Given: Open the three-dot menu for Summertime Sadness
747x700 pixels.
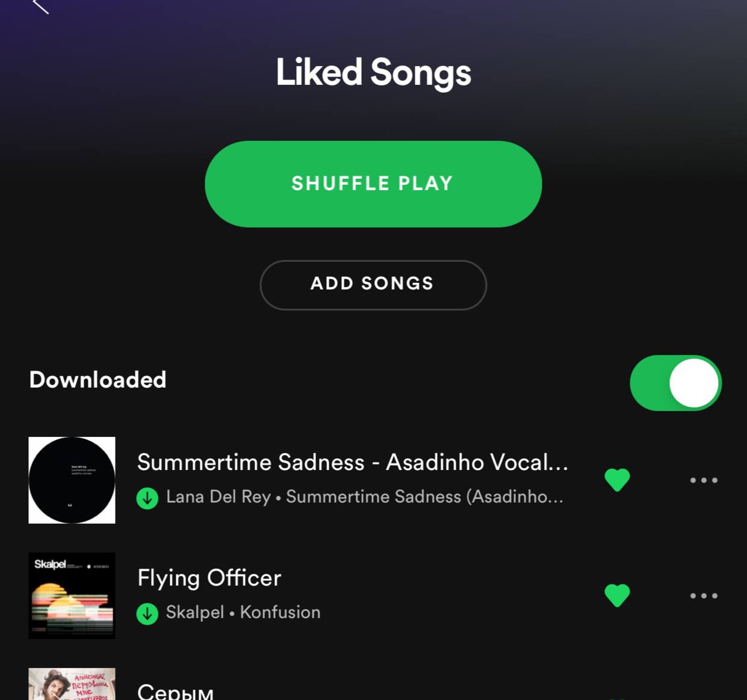Looking at the screenshot, I should 704,480.
